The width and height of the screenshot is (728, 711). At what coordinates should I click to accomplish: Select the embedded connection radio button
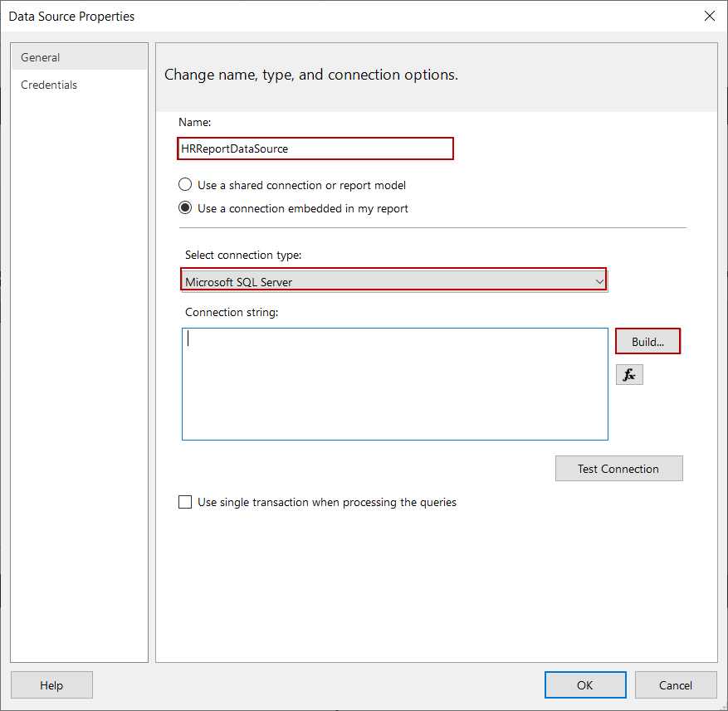coord(185,208)
